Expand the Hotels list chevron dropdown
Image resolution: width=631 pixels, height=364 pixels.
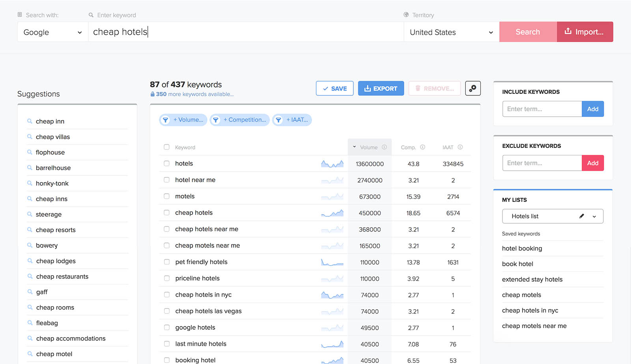pyautogui.click(x=594, y=216)
